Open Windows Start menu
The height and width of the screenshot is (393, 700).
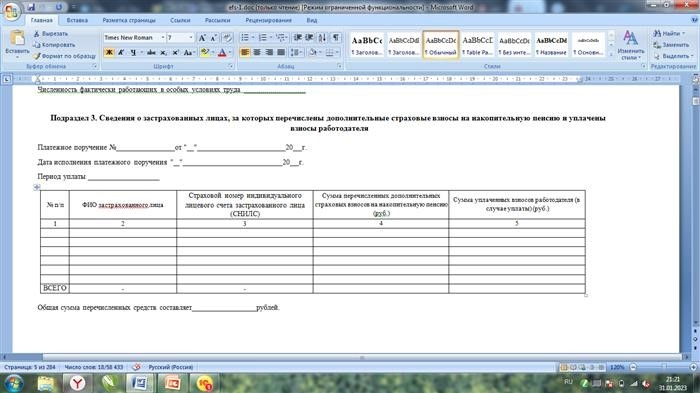tap(13, 383)
